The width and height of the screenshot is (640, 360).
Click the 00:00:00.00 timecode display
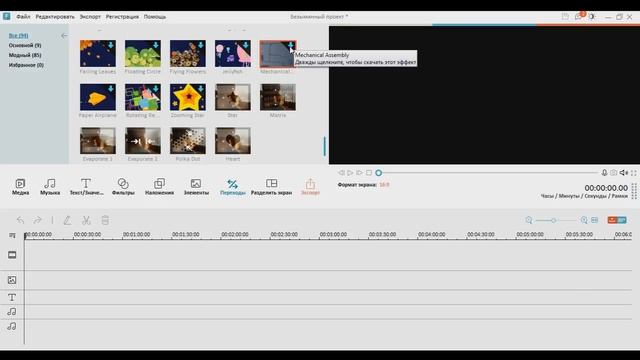click(606, 188)
